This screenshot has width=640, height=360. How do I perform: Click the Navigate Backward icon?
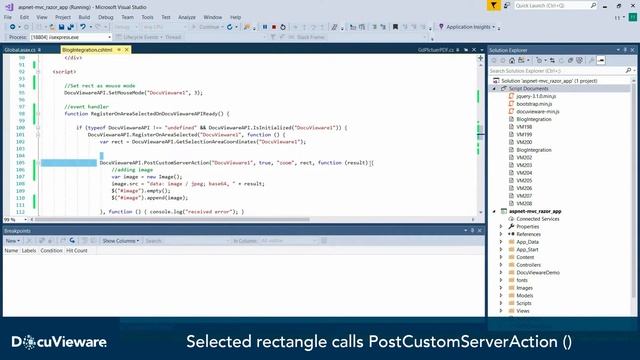(13, 27)
